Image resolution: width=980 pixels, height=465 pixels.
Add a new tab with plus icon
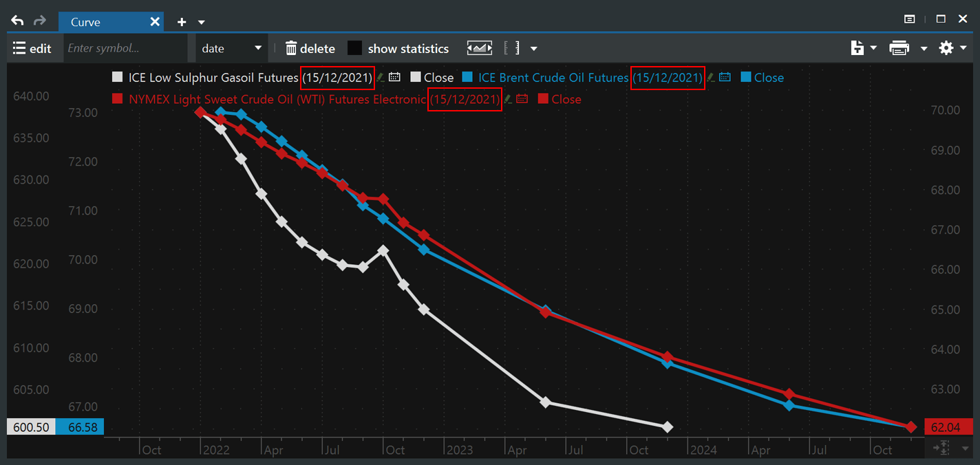[182, 22]
